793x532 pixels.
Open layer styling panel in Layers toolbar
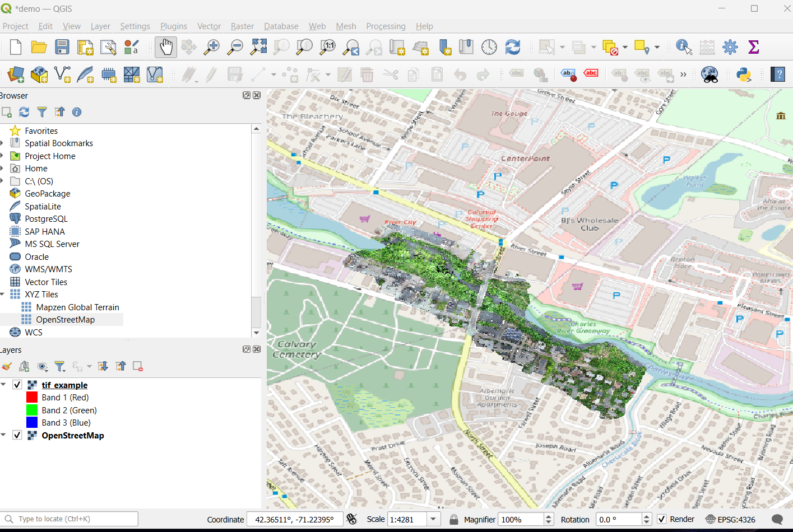click(7, 367)
